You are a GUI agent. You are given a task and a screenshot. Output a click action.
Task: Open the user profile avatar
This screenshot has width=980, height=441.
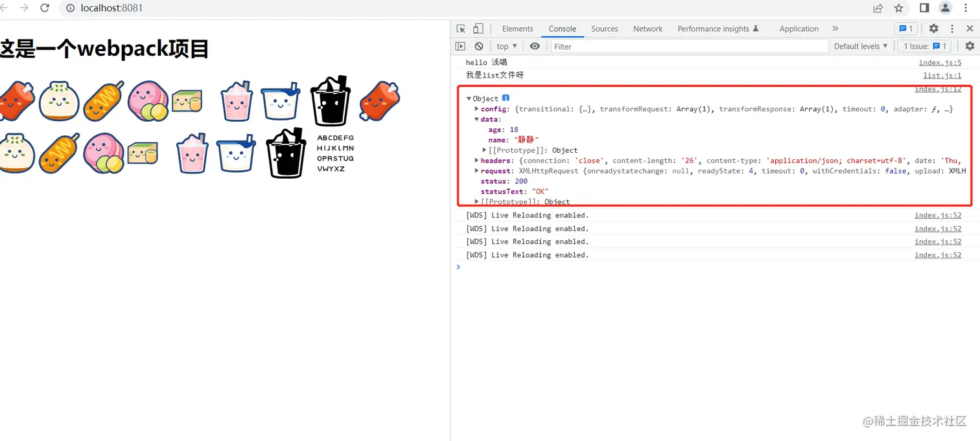[x=945, y=8]
